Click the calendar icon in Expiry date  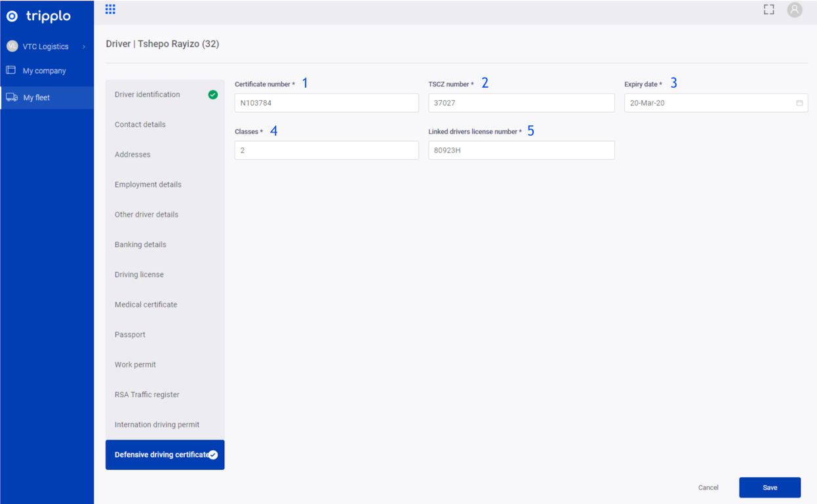799,103
